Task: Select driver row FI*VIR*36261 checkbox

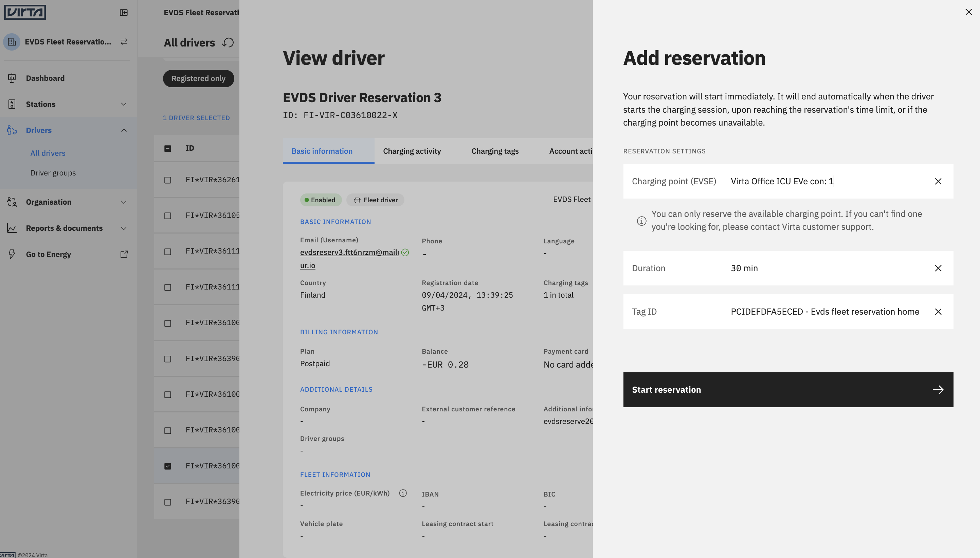Action: (x=167, y=180)
